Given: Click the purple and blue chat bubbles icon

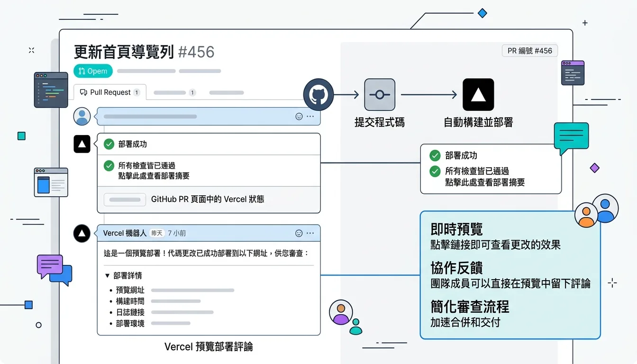Looking at the screenshot, I should tap(55, 270).
